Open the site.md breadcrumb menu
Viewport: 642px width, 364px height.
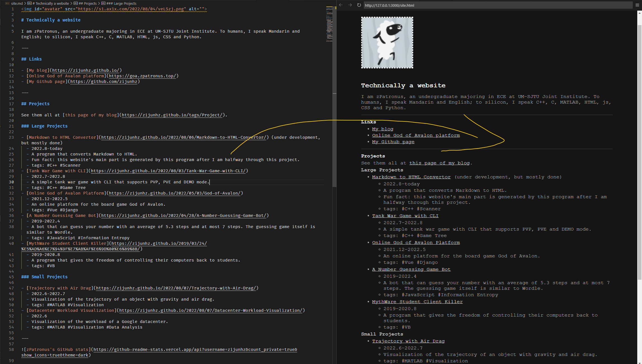click(16, 3)
